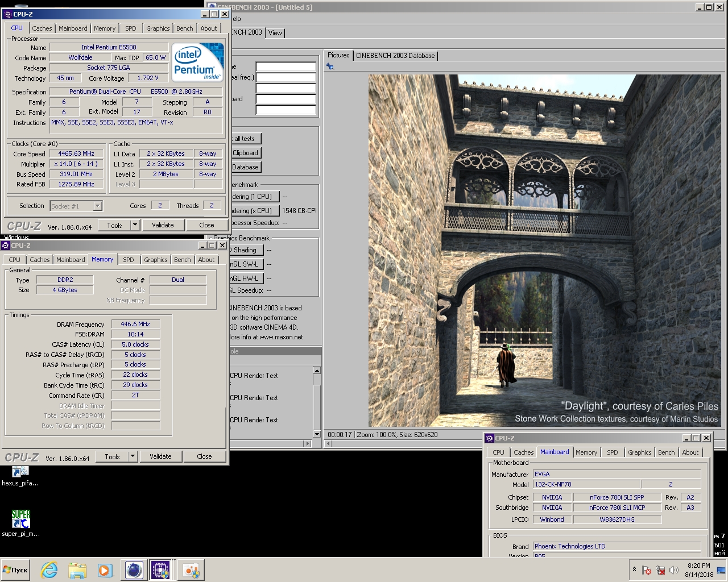
Task: Open Internet Explorer from the taskbar
Action: click(49, 570)
